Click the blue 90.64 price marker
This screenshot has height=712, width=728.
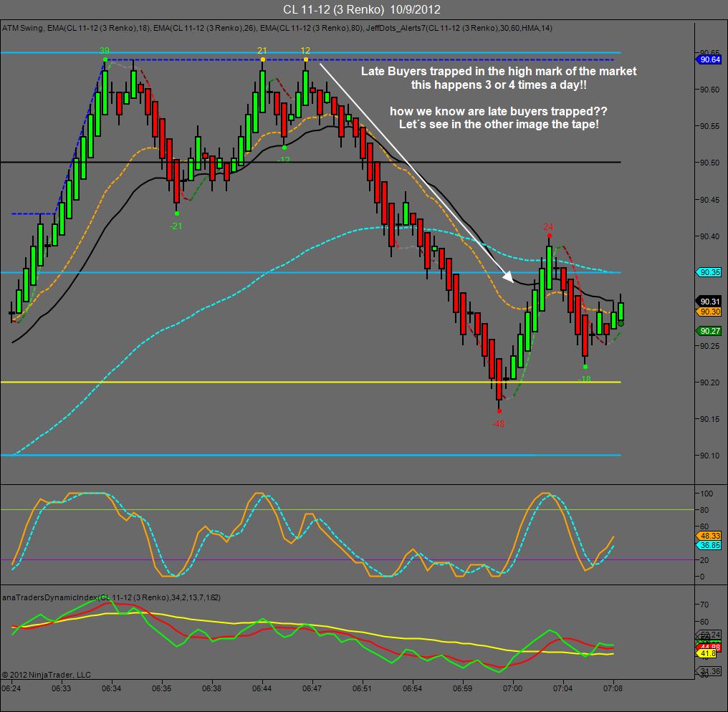(x=709, y=59)
